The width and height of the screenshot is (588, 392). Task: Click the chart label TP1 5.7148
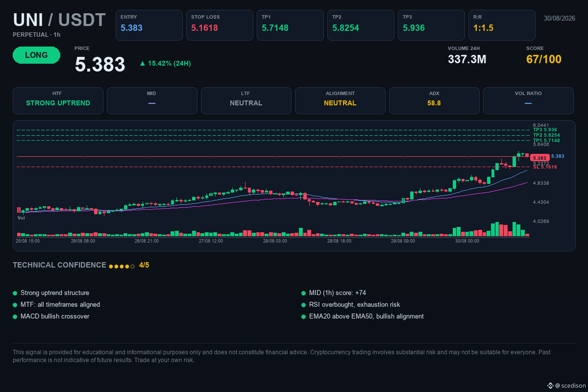tap(546, 140)
